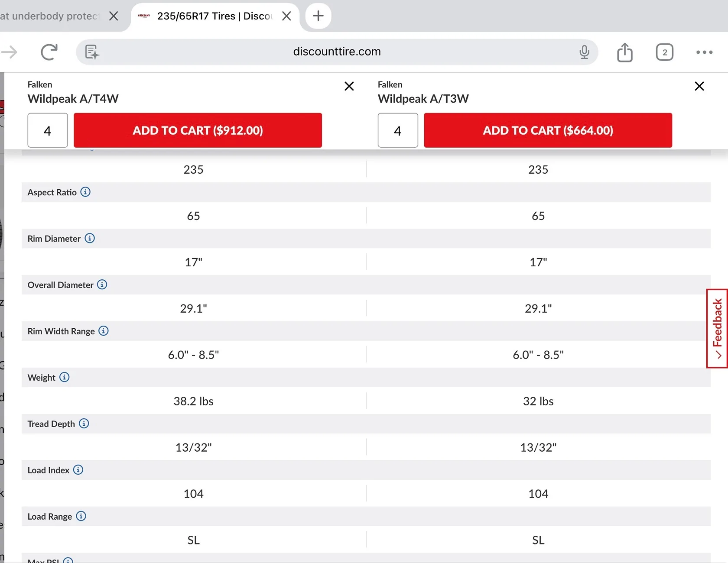Open the reader view icon in address bar
728x563 pixels.
click(92, 52)
